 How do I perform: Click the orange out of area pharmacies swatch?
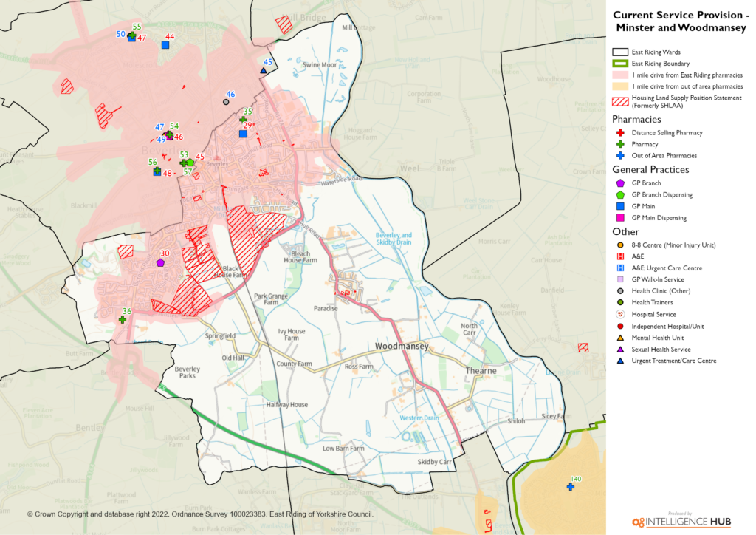click(x=620, y=87)
